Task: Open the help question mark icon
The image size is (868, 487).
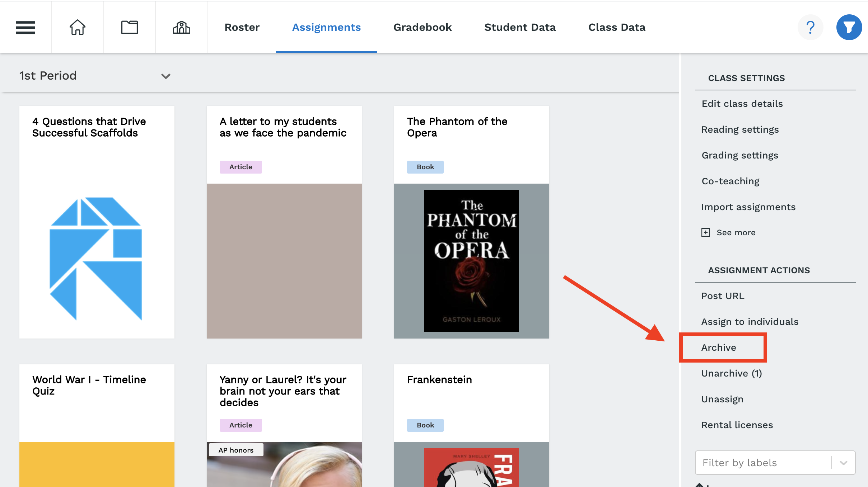Action: coord(810,27)
